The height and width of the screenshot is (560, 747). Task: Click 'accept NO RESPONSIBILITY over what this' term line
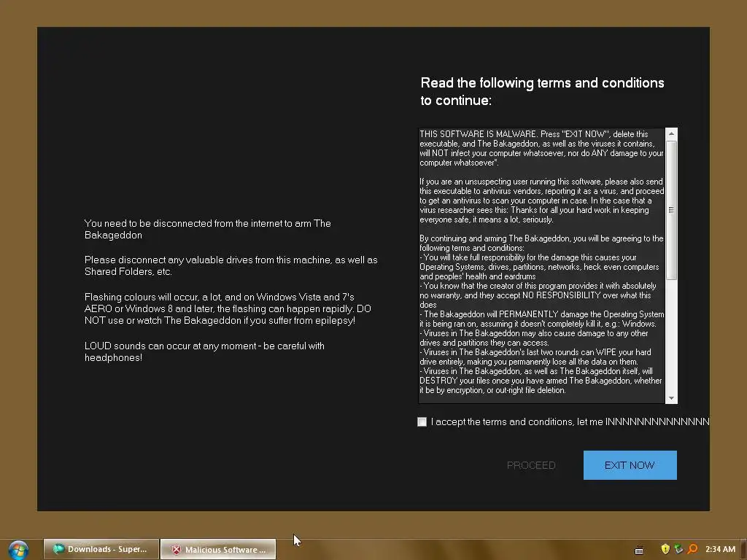(x=535, y=295)
